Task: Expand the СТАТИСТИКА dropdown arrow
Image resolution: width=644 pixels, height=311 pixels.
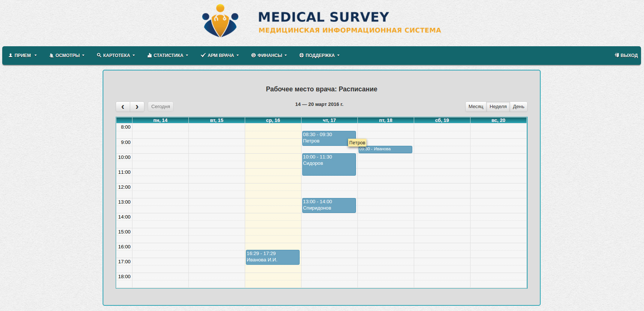Action: tap(187, 55)
